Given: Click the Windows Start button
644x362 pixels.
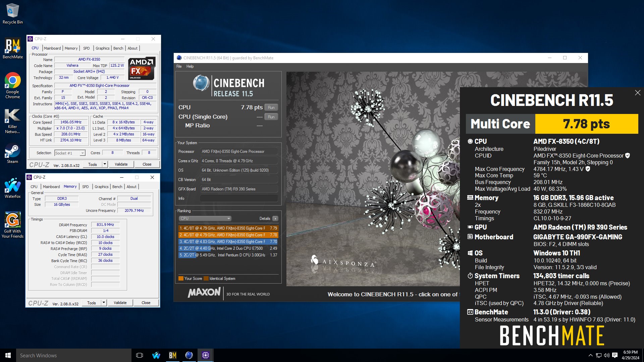Looking at the screenshot, I should [x=8, y=355].
